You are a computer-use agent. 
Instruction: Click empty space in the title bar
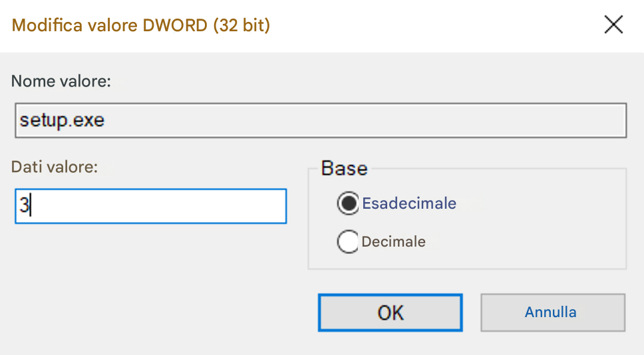click(x=431, y=25)
